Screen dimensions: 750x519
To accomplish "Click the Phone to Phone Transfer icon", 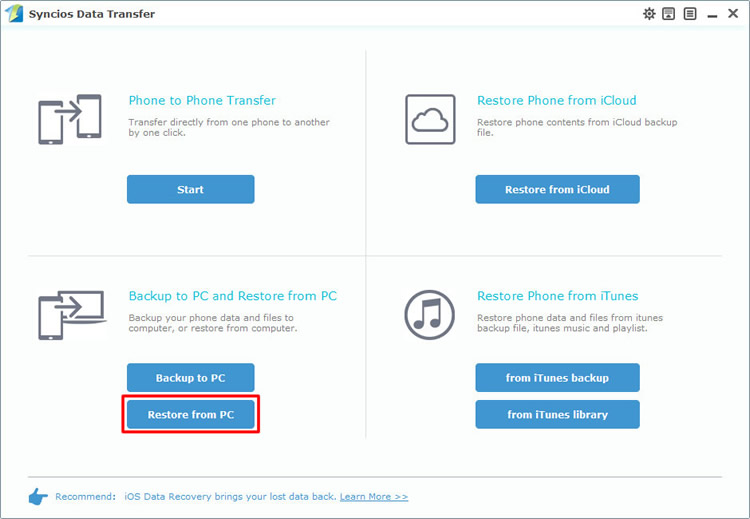I will click(70, 119).
